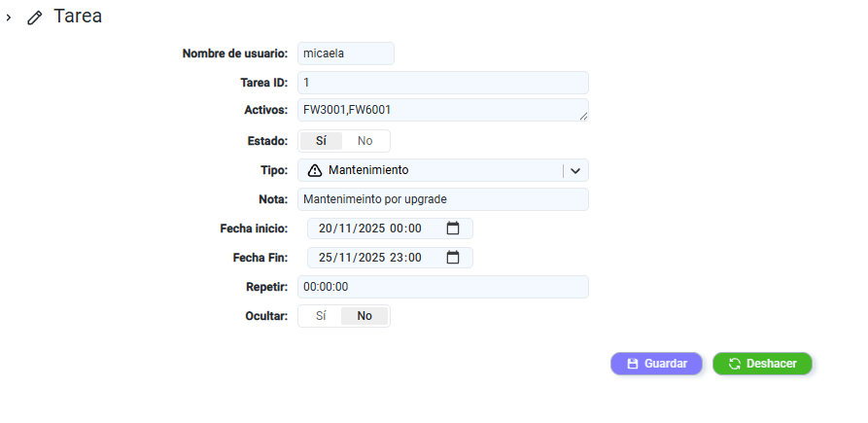The width and height of the screenshot is (868, 423).
Task: Click the Tipo label
Action: click(275, 170)
